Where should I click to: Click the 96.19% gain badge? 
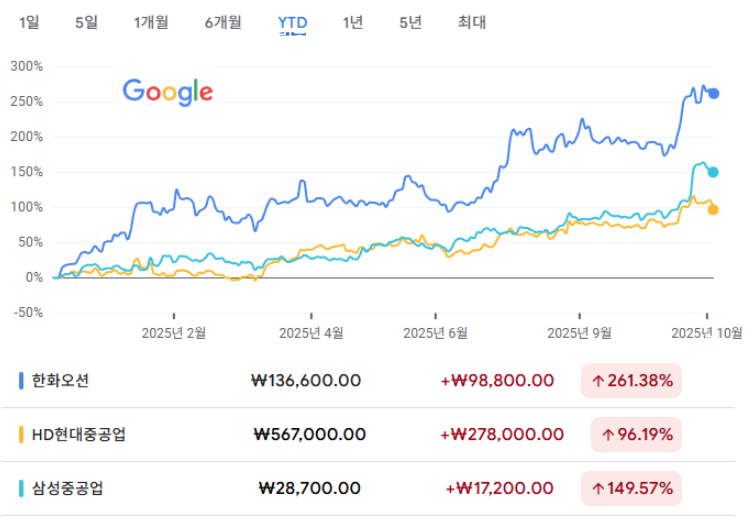635,434
